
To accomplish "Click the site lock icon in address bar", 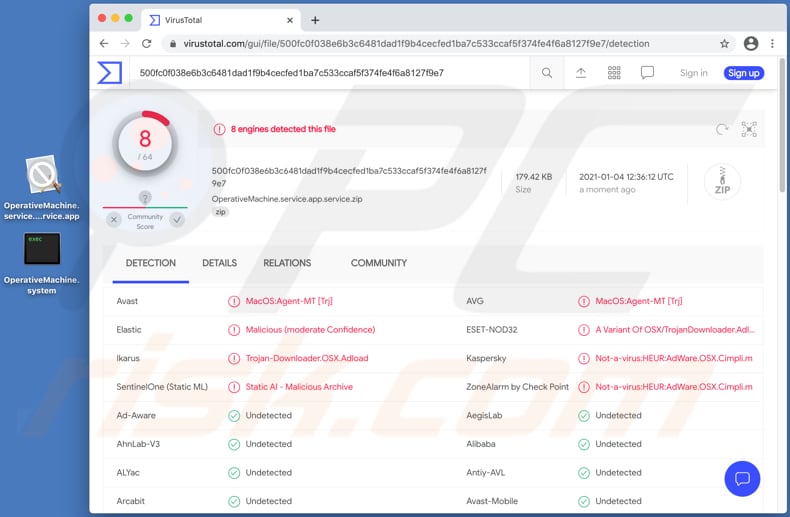I will tap(173, 44).
